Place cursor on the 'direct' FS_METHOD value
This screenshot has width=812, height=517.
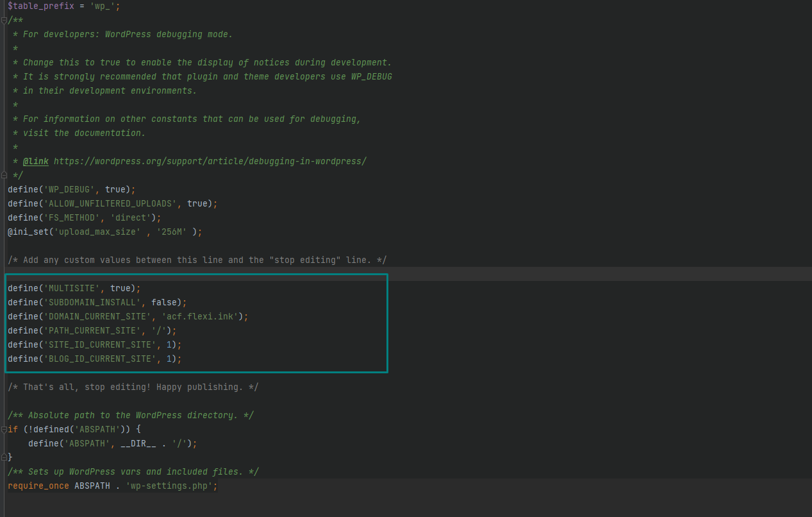pyautogui.click(x=133, y=217)
